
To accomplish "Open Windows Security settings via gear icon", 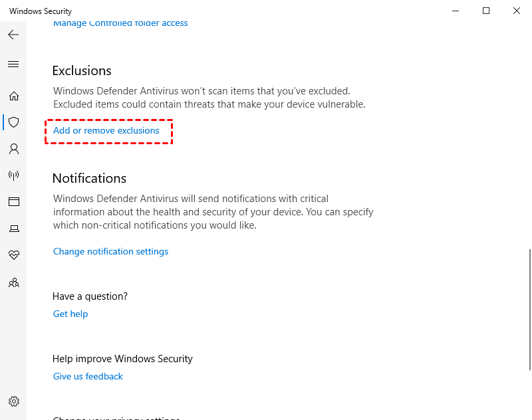I will [x=13, y=401].
